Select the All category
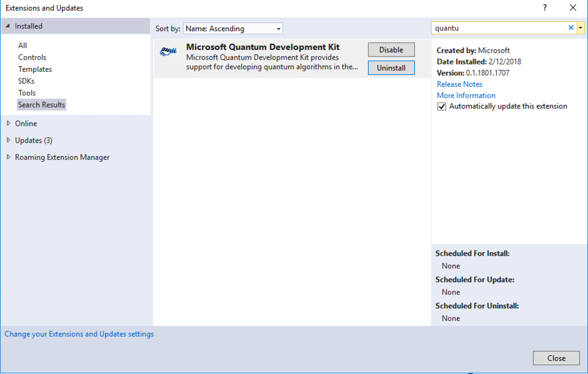Screen dimensions: 588x374 (x=22, y=45)
